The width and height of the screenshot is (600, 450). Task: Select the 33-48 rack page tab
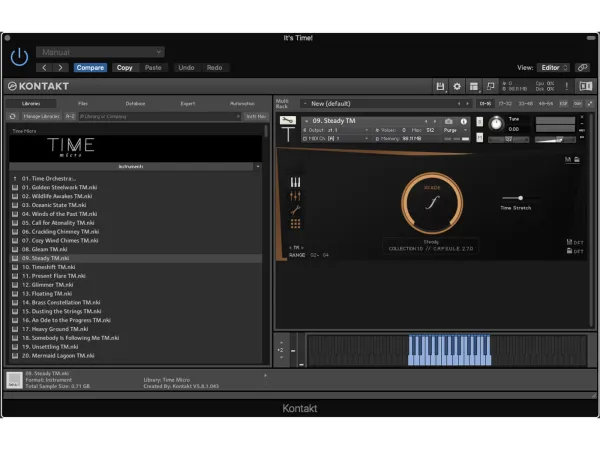point(525,104)
